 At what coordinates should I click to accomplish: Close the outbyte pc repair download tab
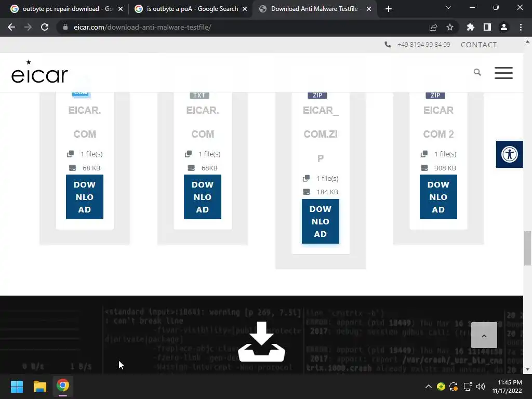[121, 9]
